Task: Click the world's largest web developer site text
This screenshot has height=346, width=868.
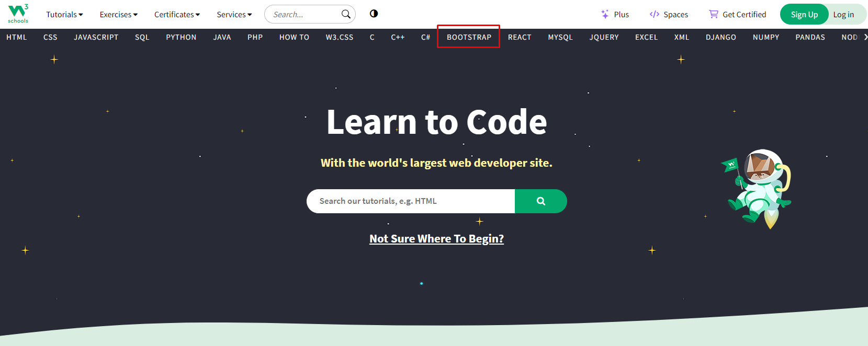Action: click(x=436, y=163)
